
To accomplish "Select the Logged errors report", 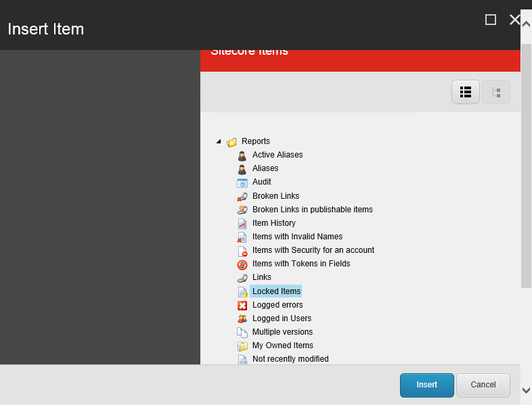I will coord(278,305).
